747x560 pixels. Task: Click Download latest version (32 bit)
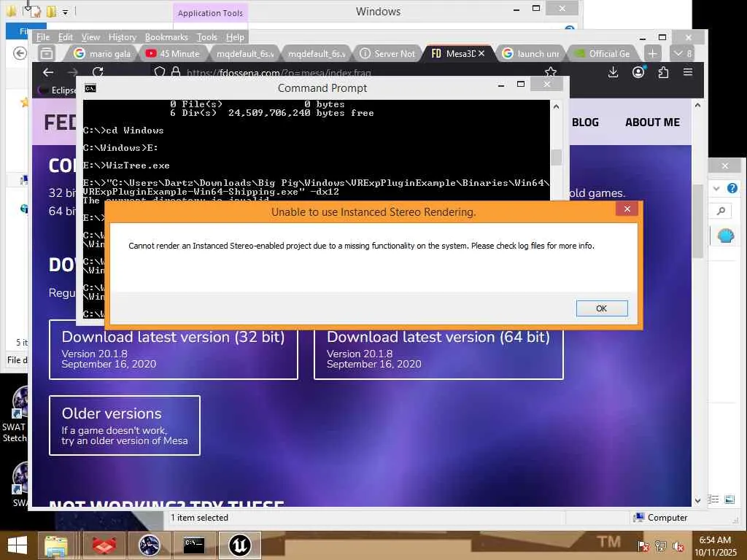click(x=174, y=349)
